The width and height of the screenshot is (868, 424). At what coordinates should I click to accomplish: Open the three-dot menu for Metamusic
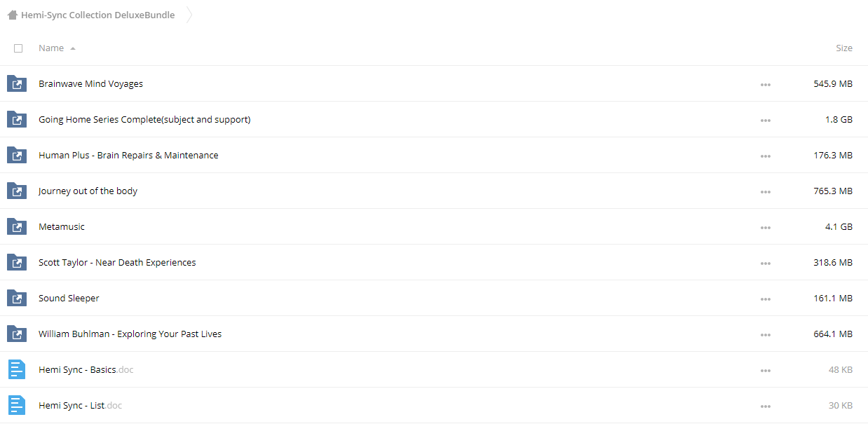pyautogui.click(x=765, y=228)
